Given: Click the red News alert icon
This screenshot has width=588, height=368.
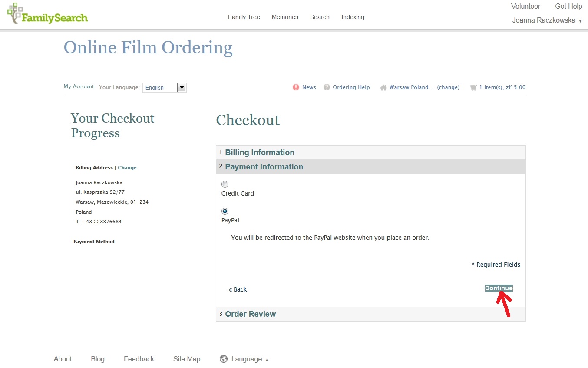Looking at the screenshot, I should coord(296,87).
